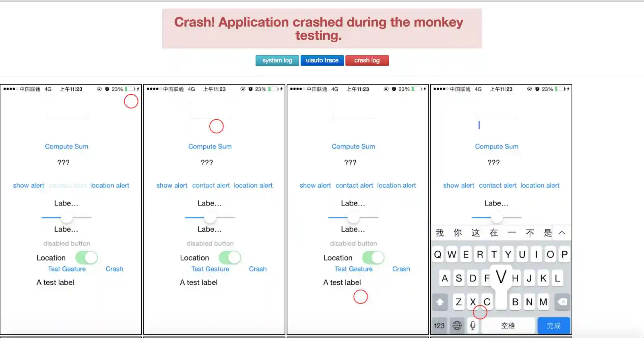This screenshot has width=644, height=338.
Task: Tap the 空格 space key
Action: 508,326
